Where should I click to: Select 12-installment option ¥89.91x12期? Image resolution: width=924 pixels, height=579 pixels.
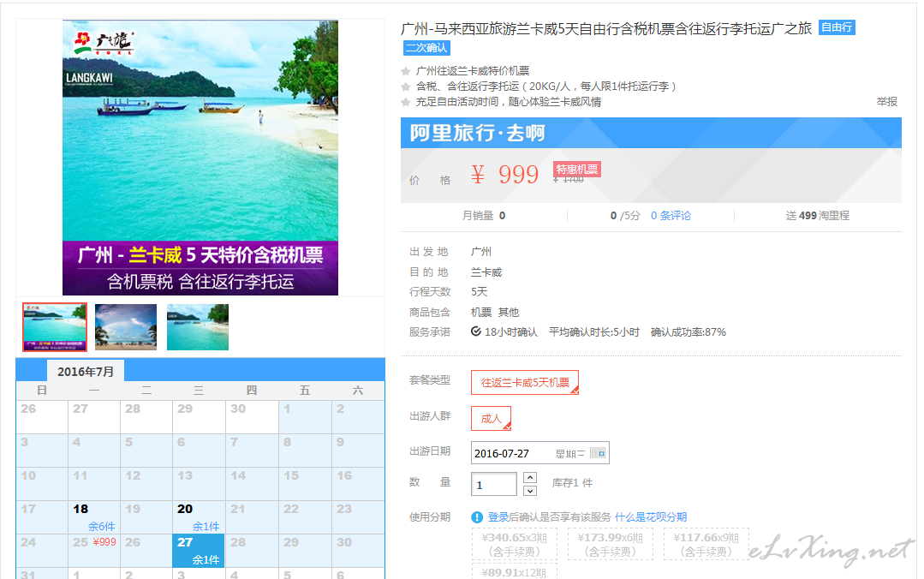pos(515,572)
